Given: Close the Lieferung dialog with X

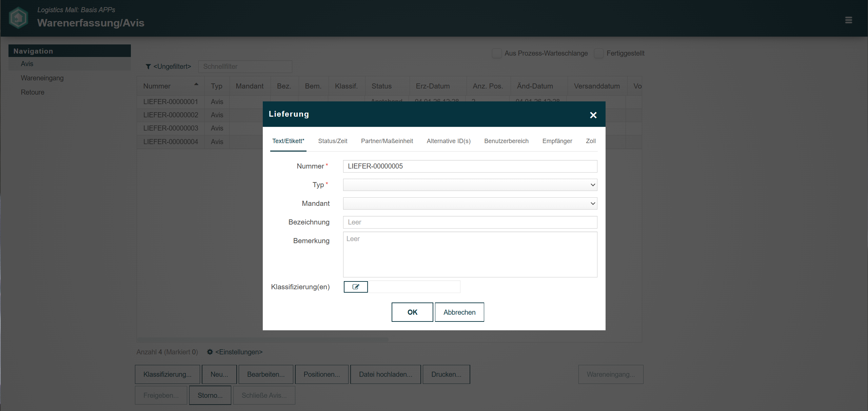Looking at the screenshot, I should pos(593,115).
